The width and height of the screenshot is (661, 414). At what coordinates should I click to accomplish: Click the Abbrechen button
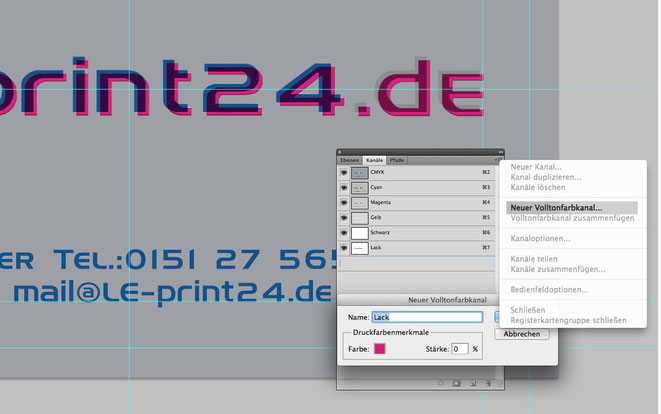[x=522, y=334]
